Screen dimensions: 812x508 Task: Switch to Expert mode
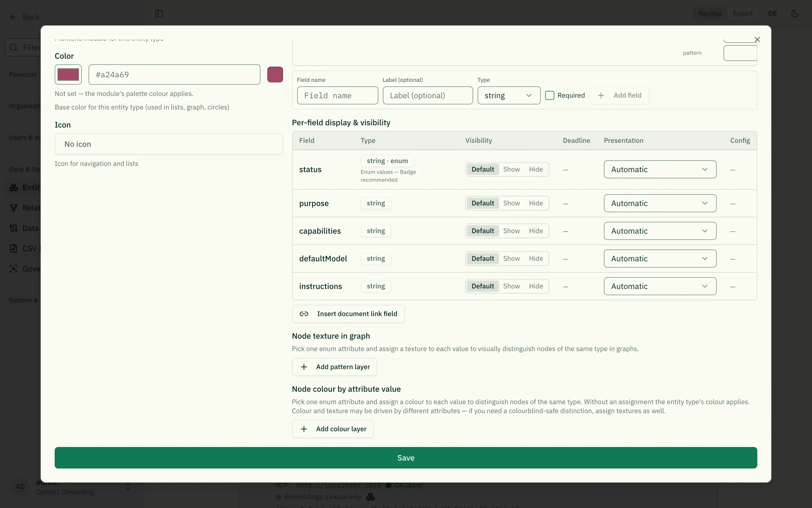pyautogui.click(x=742, y=14)
